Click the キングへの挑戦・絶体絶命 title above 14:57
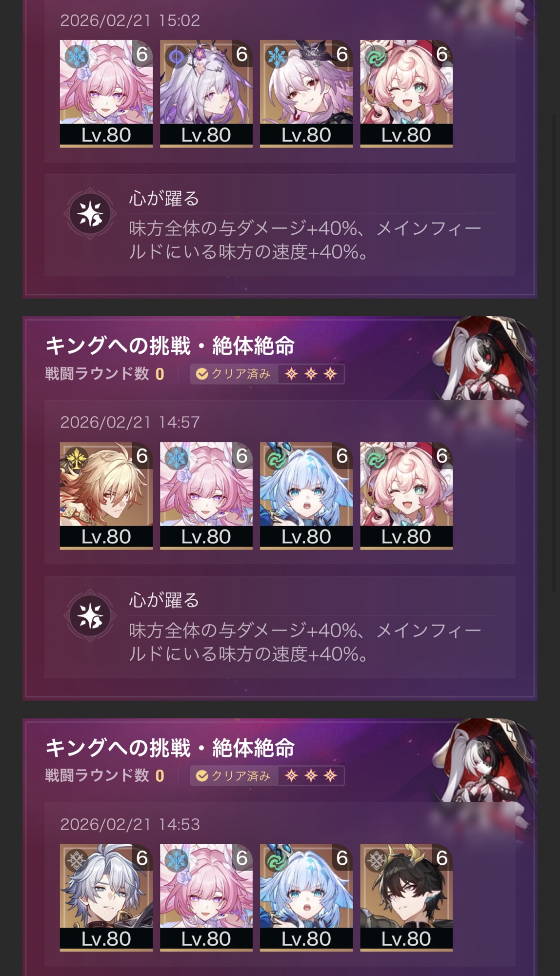 170,346
